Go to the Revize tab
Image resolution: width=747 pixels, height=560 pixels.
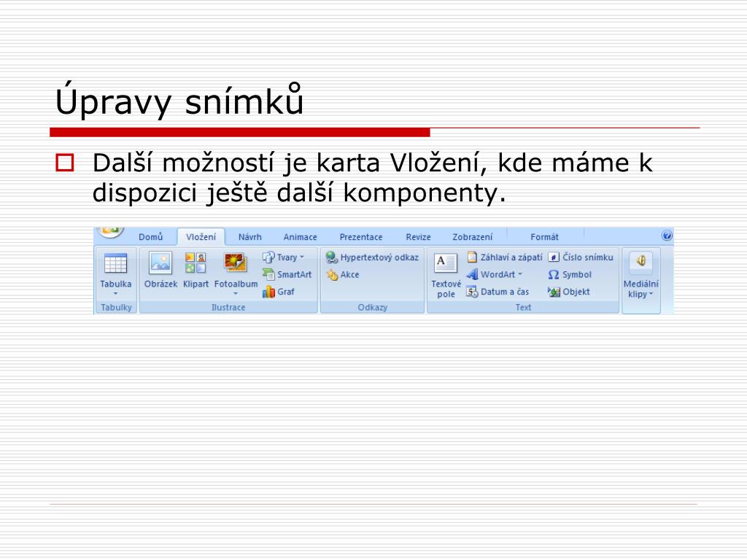418,237
